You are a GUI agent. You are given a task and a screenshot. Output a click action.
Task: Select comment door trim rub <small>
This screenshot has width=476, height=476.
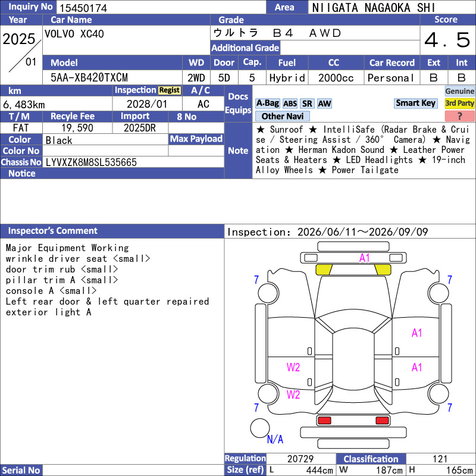(x=62, y=270)
